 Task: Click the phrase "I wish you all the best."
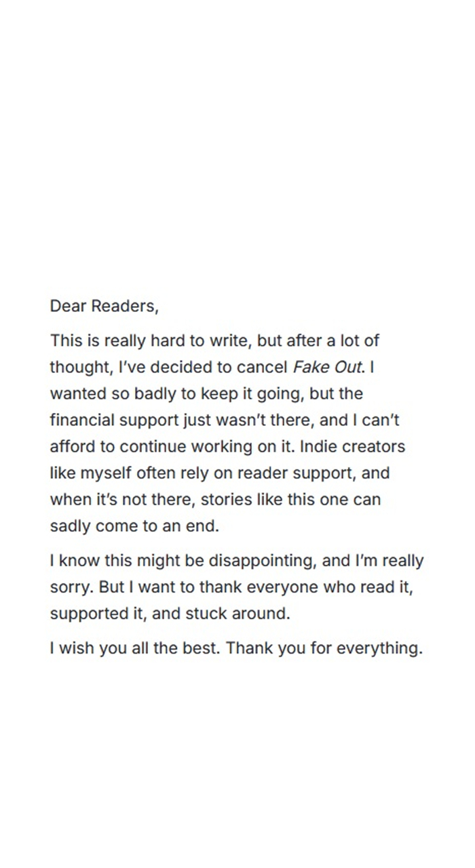click(134, 648)
